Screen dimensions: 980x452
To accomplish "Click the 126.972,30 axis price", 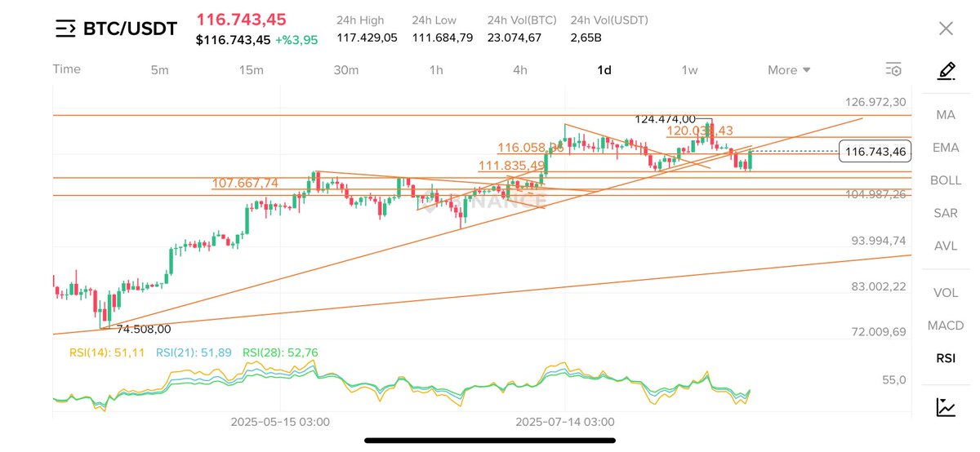I will point(875,102).
